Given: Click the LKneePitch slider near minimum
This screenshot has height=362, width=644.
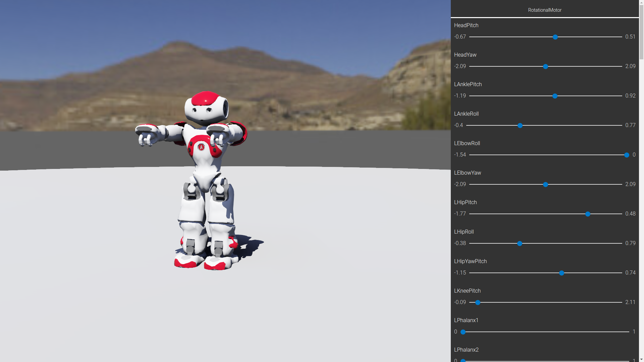Looking at the screenshot, I should (477, 303).
